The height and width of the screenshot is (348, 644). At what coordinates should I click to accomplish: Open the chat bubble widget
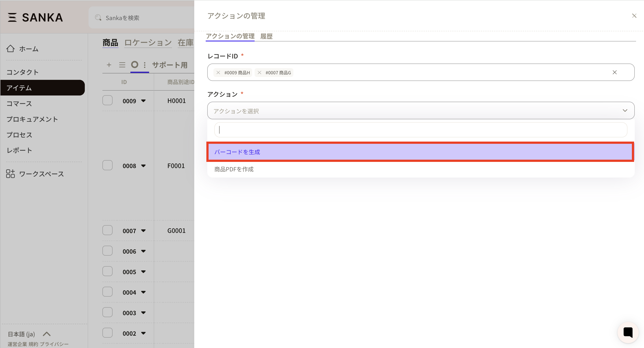[x=628, y=333]
